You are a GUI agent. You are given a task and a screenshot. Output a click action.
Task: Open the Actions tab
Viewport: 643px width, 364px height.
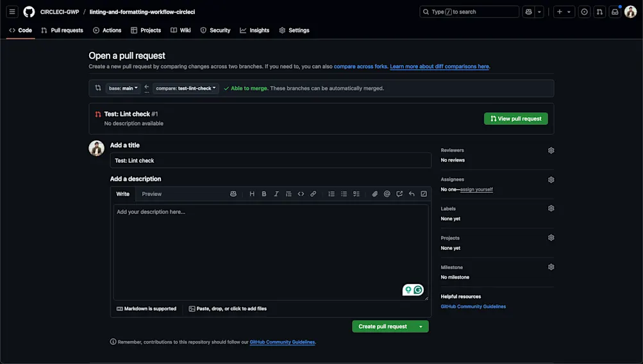click(x=107, y=30)
